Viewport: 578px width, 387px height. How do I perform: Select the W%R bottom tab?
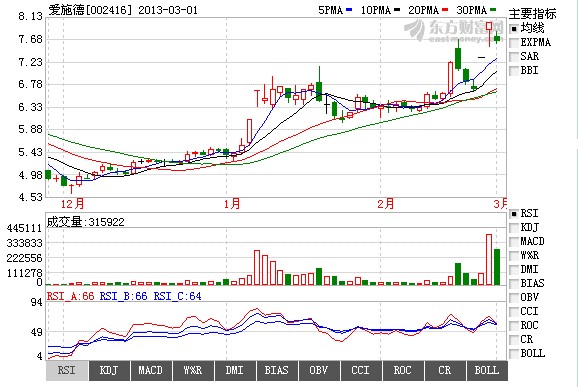[x=192, y=370]
